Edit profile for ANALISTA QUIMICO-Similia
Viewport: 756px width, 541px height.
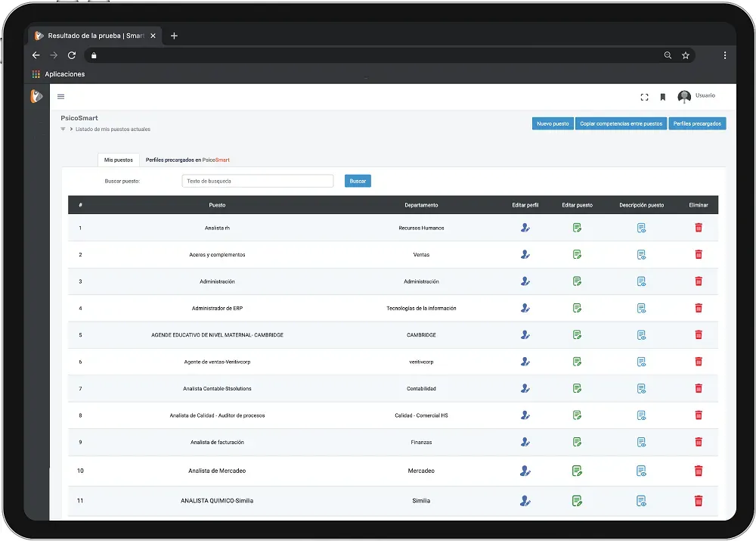[x=525, y=501]
